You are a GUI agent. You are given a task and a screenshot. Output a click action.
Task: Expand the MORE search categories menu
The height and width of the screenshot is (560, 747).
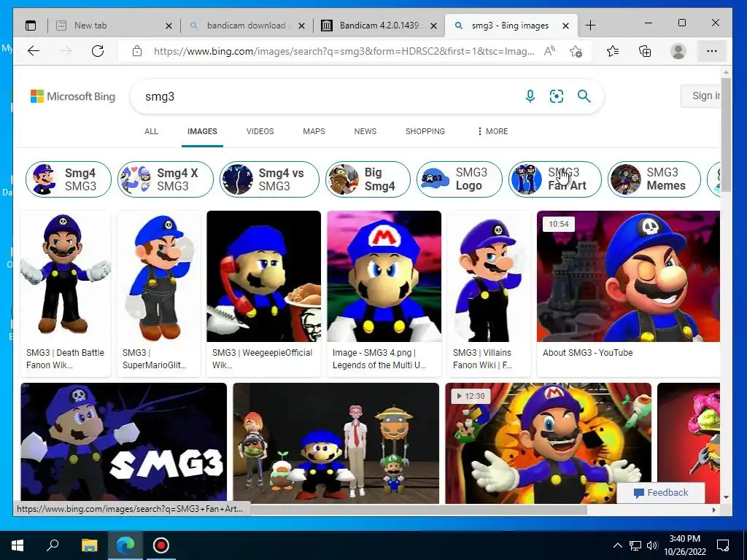[492, 131]
